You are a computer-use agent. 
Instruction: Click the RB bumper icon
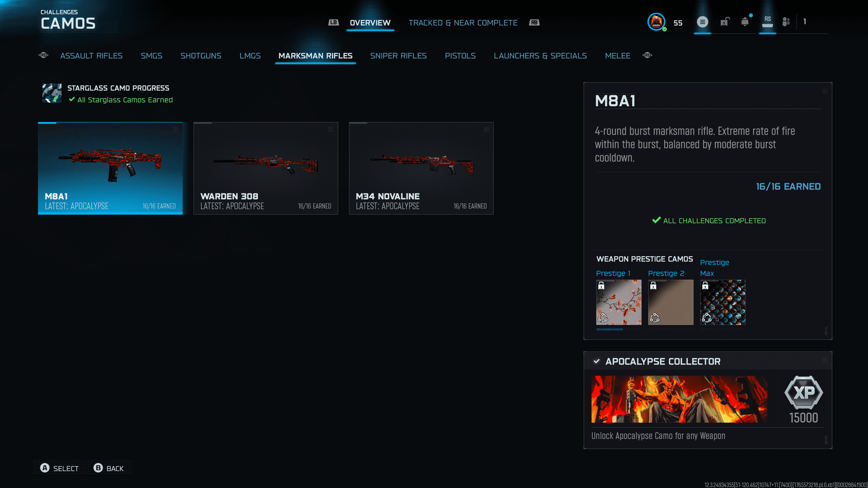534,23
